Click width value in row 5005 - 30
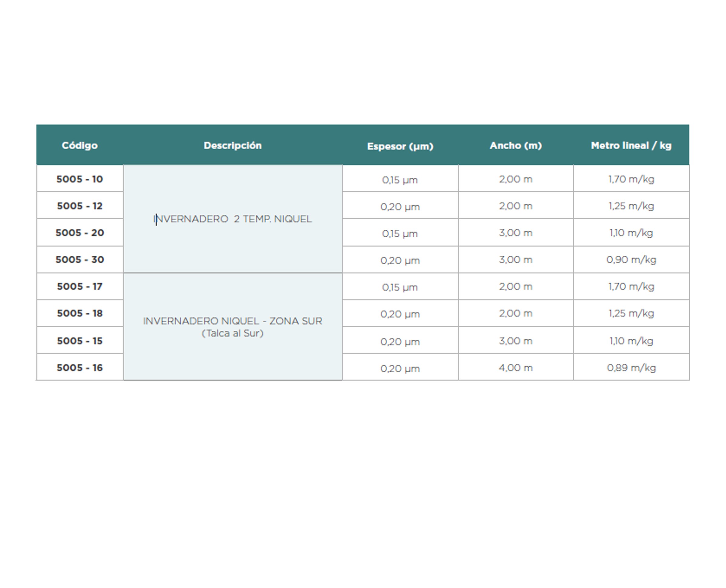Screen dimensions: 726x588 click(516, 259)
